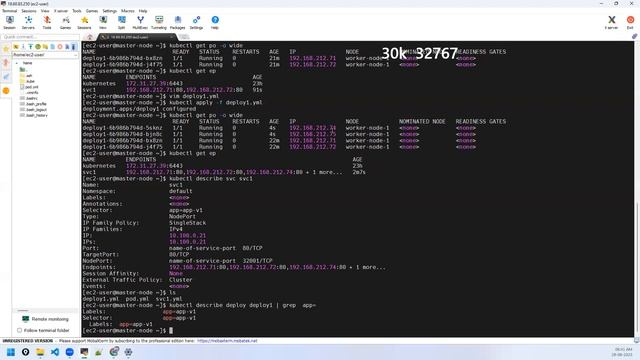Click the red circle icon in SFTP toolbar
The height and width of the screenshot is (360, 640).
pos(60,47)
